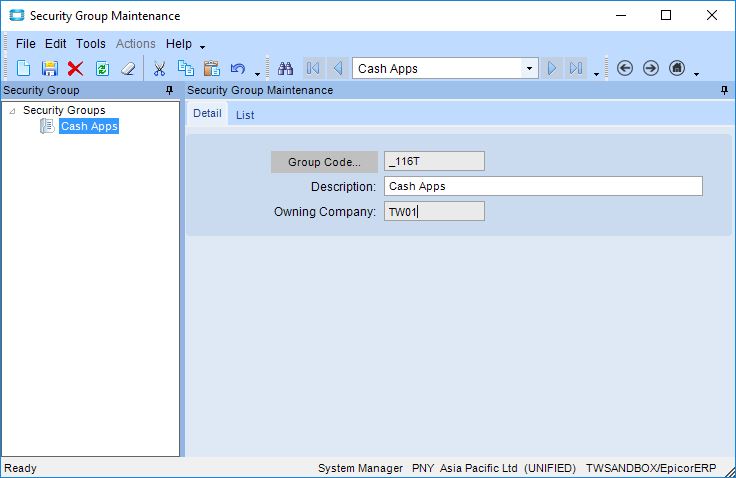
Task: Clear the form with the eraser icon
Action: (x=128, y=69)
